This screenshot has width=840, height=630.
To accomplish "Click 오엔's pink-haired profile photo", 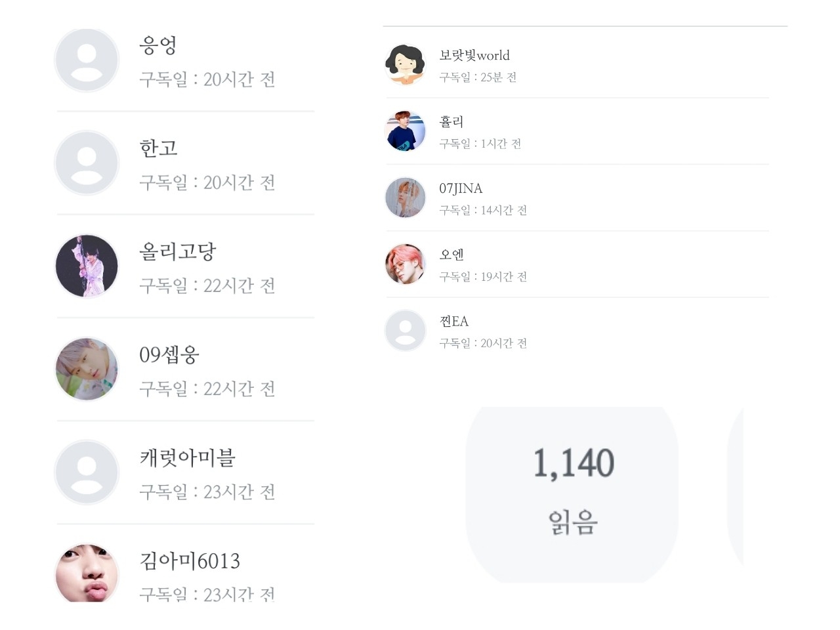I will tap(405, 264).
